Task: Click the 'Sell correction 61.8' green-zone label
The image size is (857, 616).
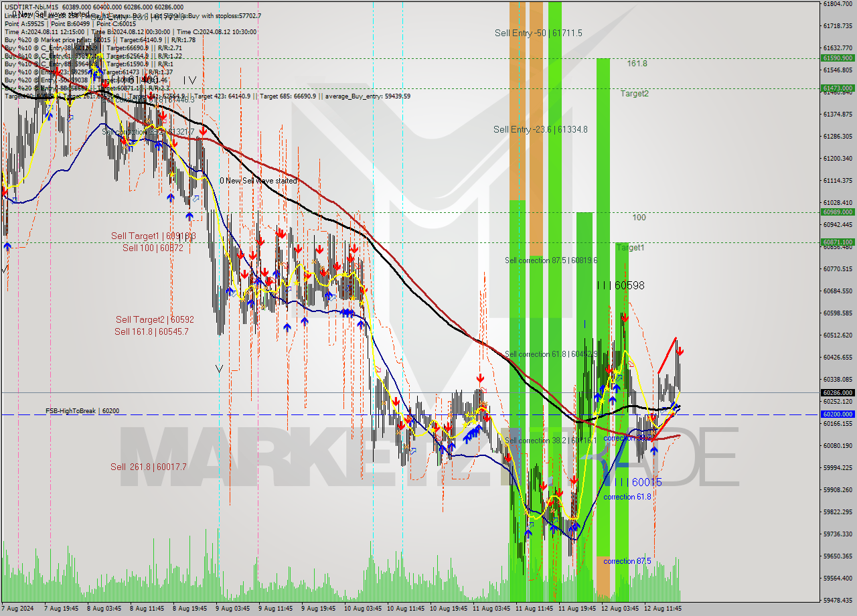Action: point(551,354)
